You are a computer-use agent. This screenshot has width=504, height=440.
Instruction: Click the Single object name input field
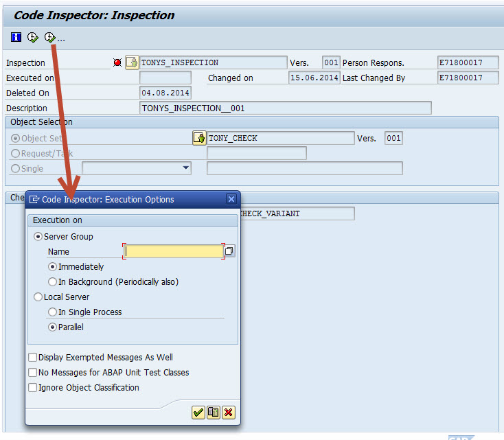(305, 168)
